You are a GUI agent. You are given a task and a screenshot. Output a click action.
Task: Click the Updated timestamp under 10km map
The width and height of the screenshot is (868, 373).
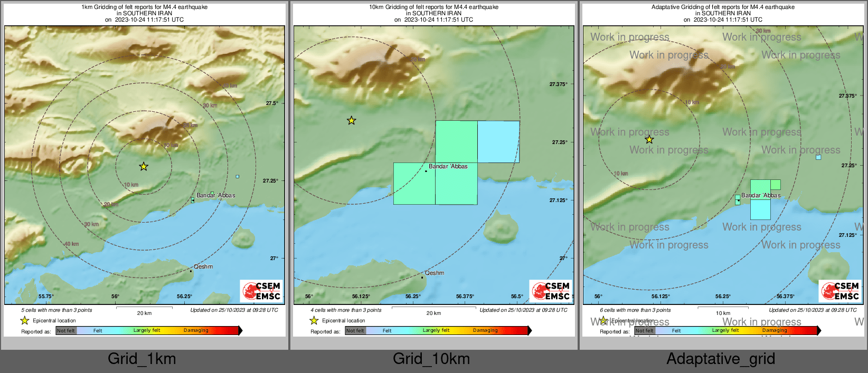[x=524, y=310]
